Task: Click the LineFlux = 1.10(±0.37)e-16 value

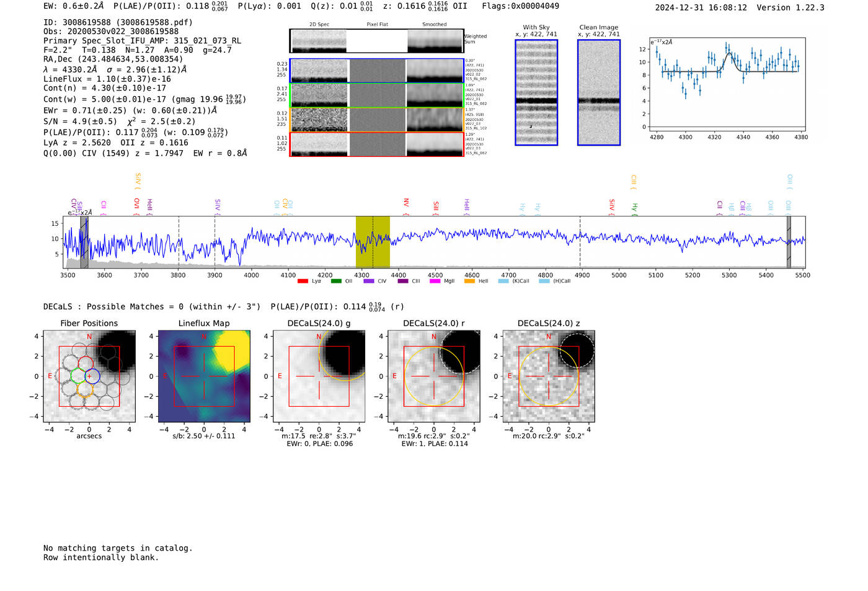Action: coord(107,79)
